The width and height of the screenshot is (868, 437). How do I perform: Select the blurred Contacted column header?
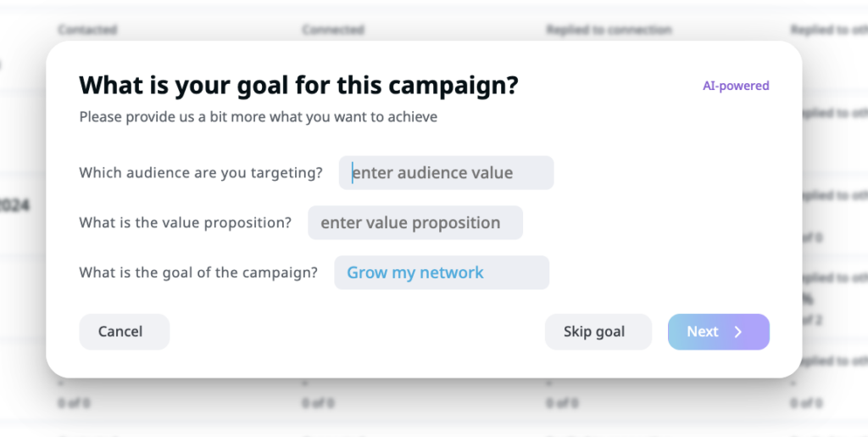[87, 30]
